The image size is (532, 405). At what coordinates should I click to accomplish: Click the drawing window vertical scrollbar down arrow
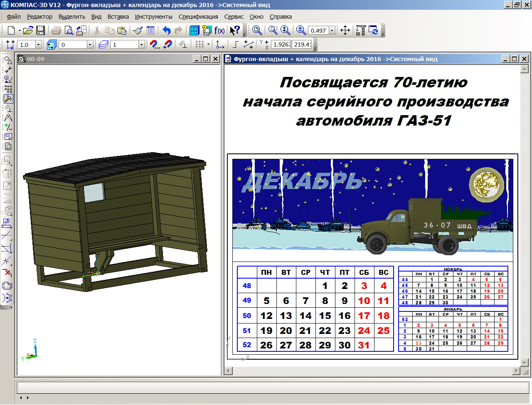[525, 362]
